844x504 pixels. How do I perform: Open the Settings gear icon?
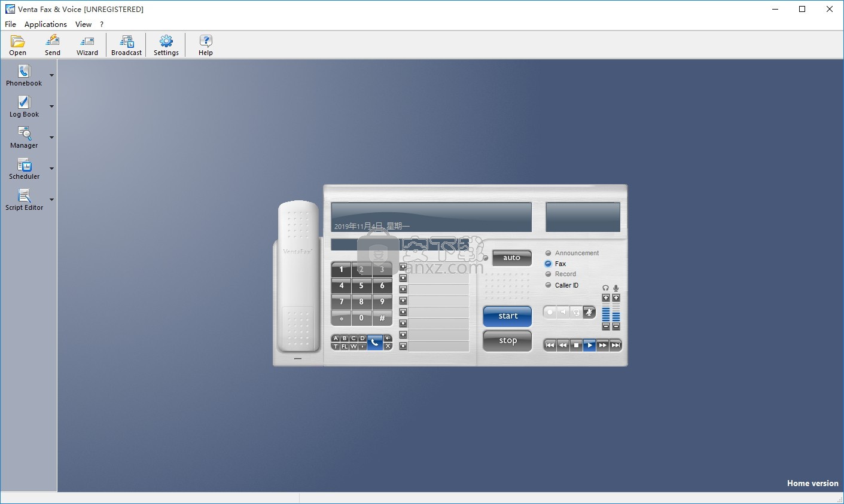(x=166, y=45)
